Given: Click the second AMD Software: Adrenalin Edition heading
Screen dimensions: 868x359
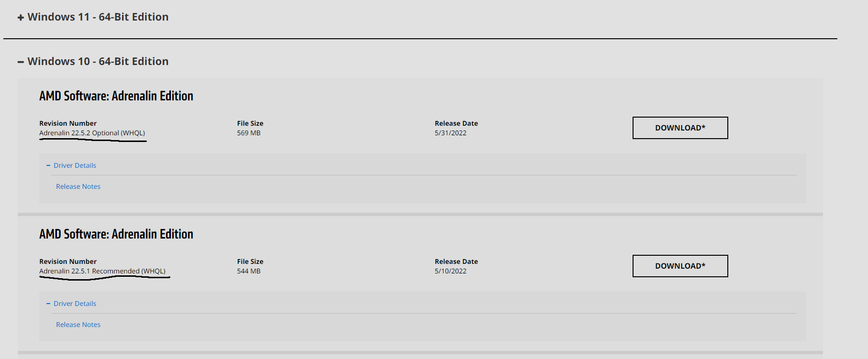Looking at the screenshot, I should click(116, 234).
